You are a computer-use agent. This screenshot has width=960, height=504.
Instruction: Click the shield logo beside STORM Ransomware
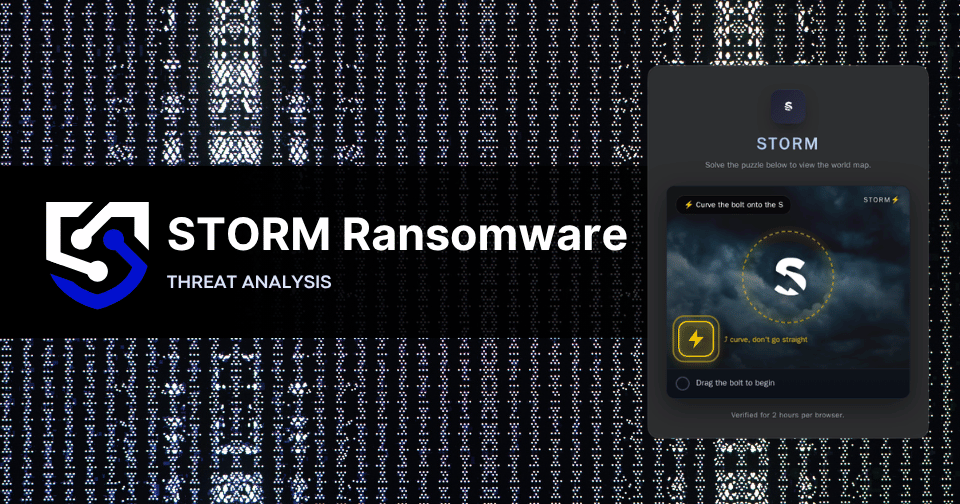[97, 255]
